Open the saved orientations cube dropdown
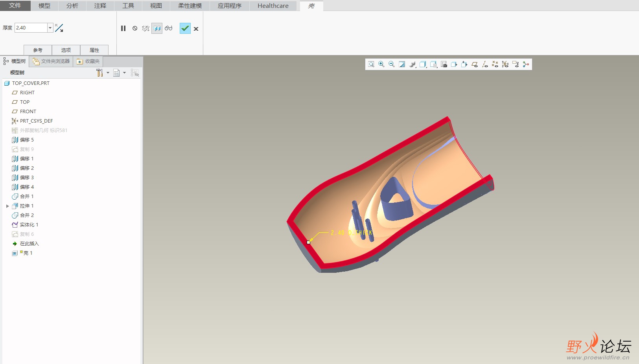The width and height of the screenshot is (639, 364). [x=423, y=64]
